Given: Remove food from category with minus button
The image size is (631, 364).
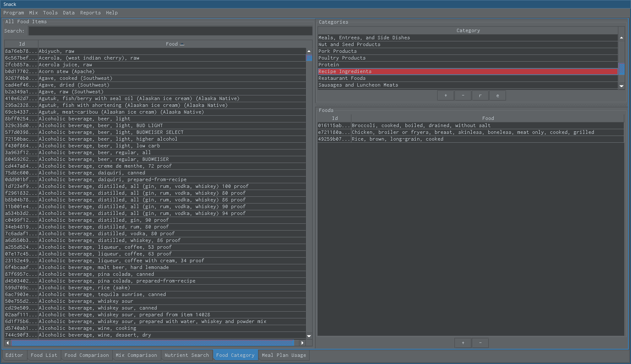Looking at the screenshot, I should coord(480,342).
